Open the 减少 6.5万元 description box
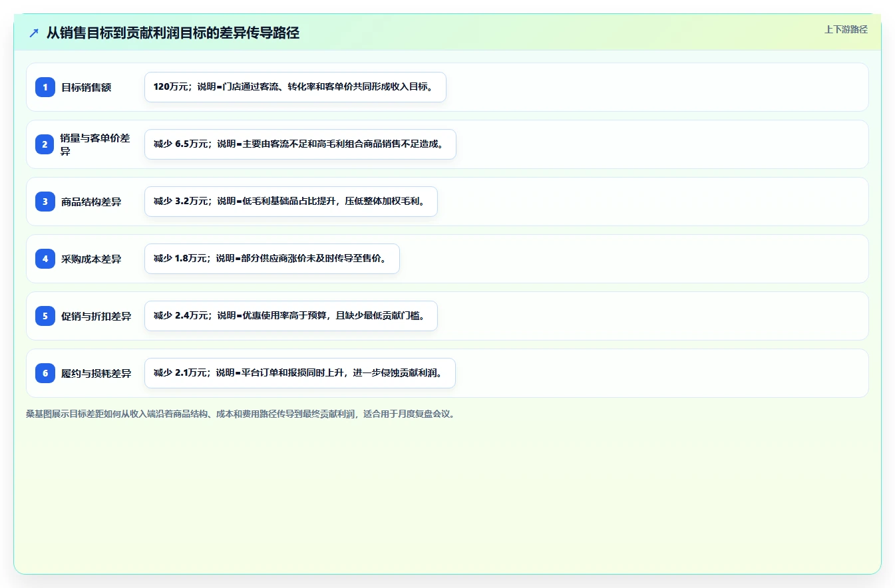The width and height of the screenshot is (895, 588). (x=300, y=144)
